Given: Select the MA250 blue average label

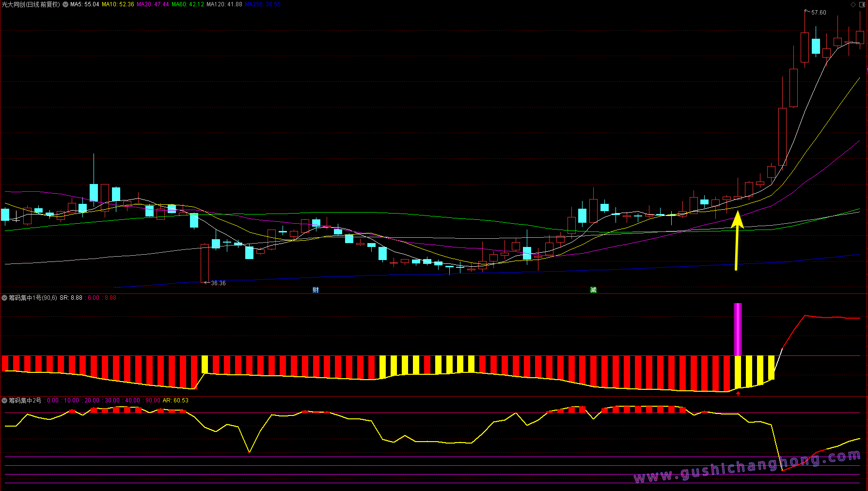Looking at the screenshot, I should pyautogui.click(x=263, y=4).
